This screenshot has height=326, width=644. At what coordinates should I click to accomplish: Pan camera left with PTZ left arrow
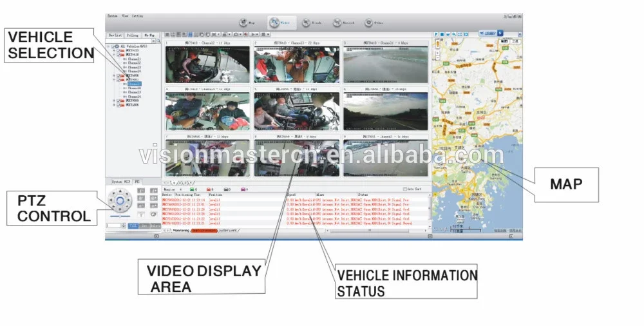(111, 200)
